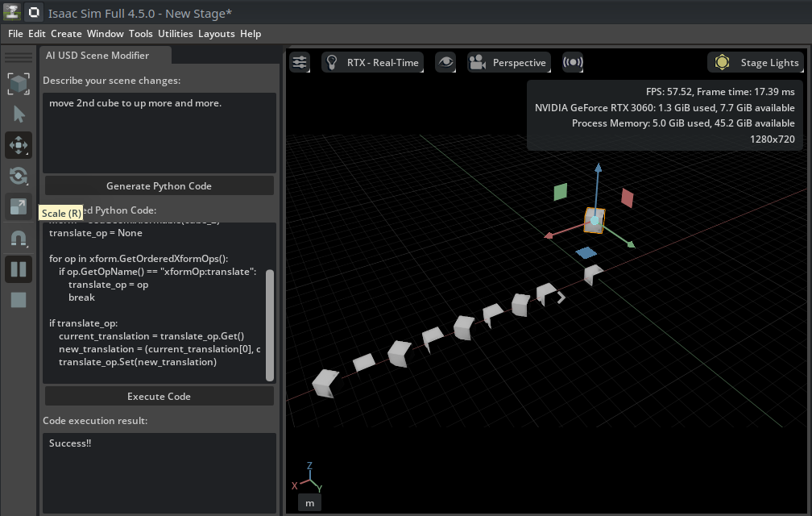Activate the Scale tool

[x=18, y=206]
